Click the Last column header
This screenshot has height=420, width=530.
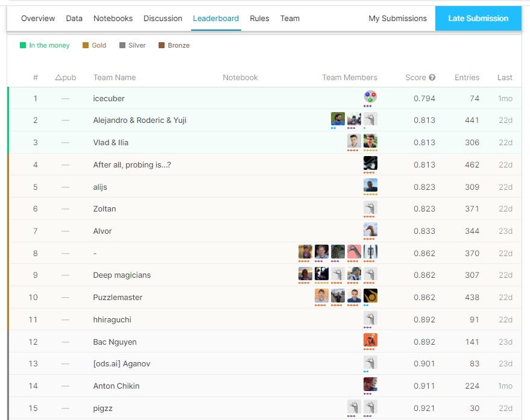click(505, 77)
